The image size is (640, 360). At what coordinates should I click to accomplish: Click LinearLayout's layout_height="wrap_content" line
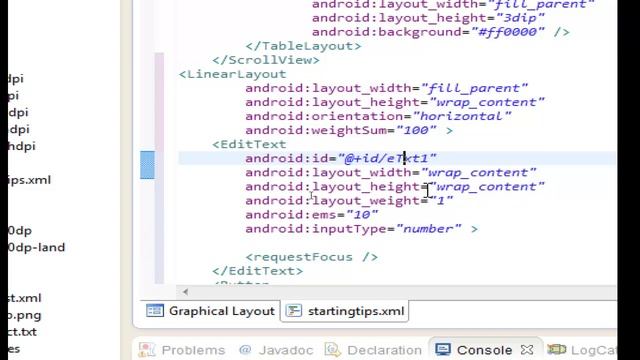[395, 102]
